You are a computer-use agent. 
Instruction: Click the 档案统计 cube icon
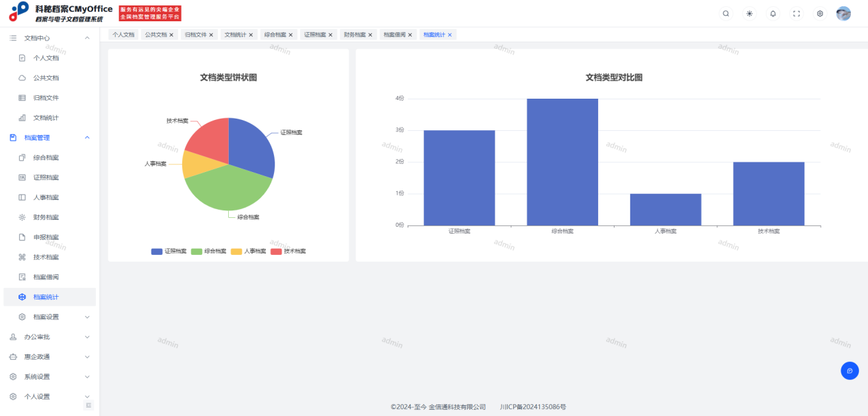22,297
